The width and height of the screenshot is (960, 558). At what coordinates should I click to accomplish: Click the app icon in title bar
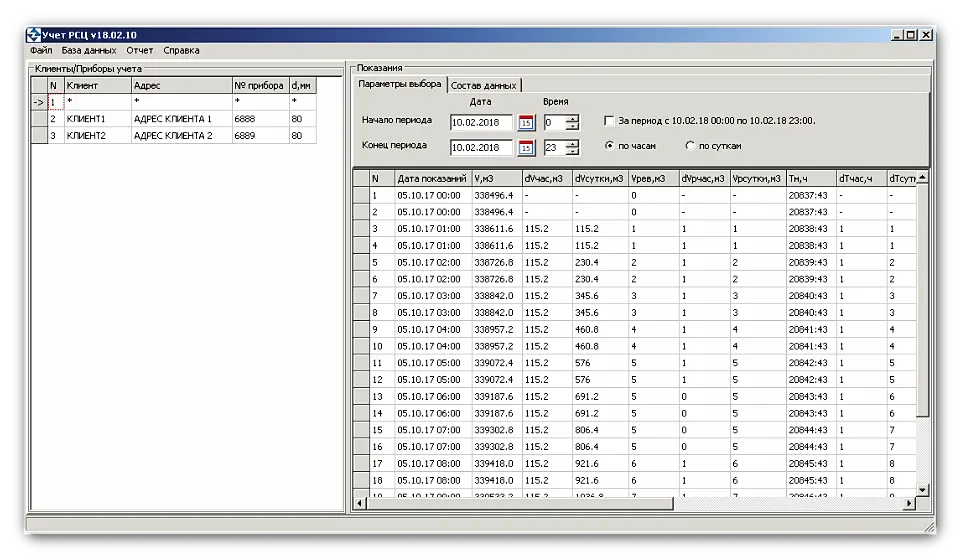click(x=32, y=34)
